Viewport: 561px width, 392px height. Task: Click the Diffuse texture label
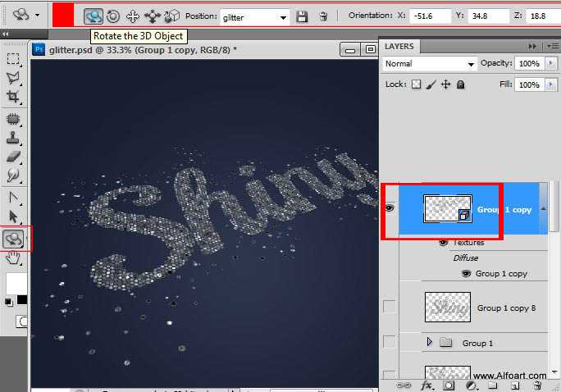(466, 258)
